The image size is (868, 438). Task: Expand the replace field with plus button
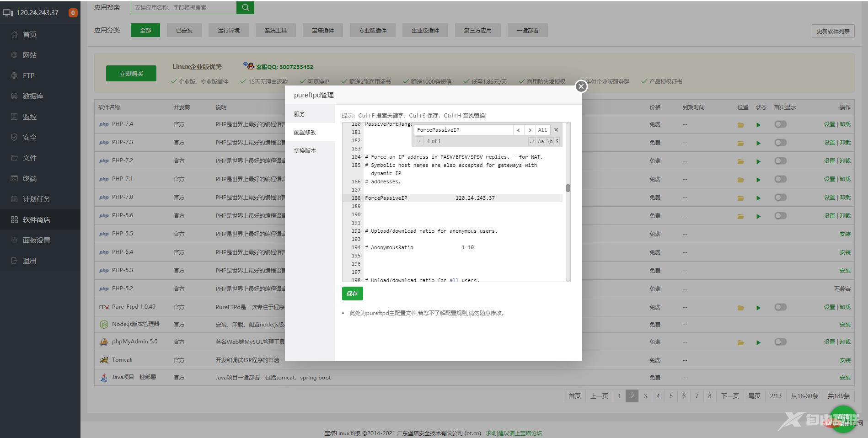419,141
